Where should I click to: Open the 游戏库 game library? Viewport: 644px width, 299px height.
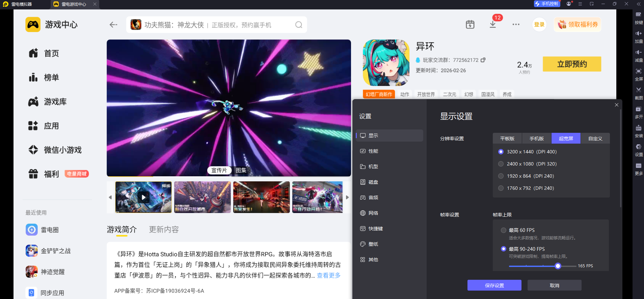click(47, 102)
